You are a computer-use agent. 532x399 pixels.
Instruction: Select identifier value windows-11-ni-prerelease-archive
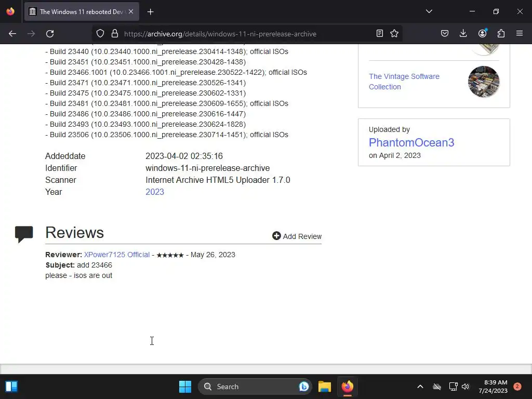pos(208,168)
